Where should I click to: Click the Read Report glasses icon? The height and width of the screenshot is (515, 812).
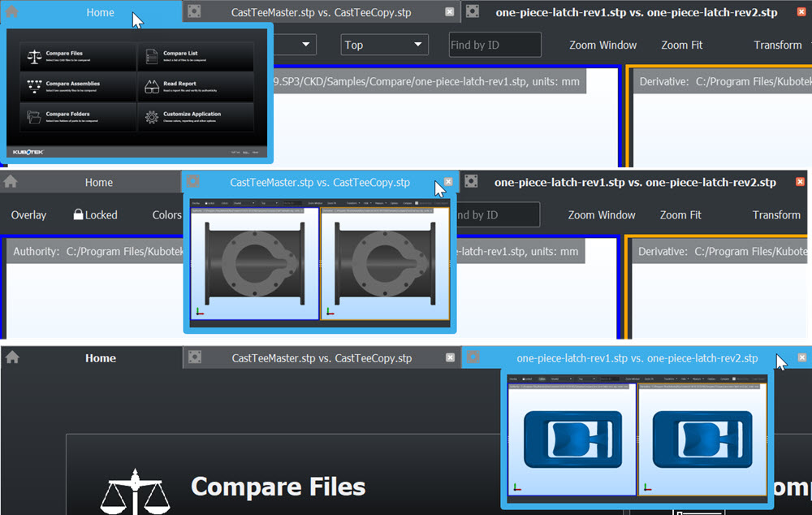(151, 86)
